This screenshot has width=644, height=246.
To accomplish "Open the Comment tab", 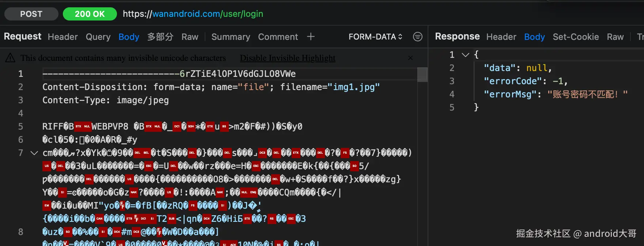I will [x=278, y=37].
